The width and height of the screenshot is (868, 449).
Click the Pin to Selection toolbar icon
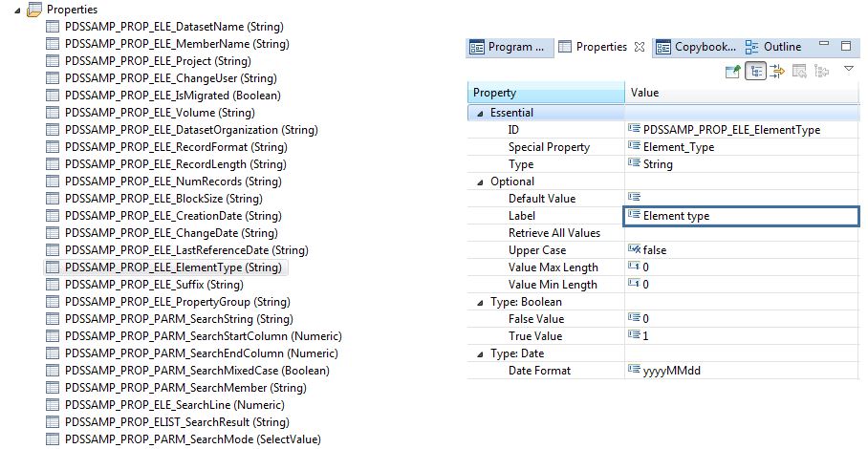click(733, 71)
